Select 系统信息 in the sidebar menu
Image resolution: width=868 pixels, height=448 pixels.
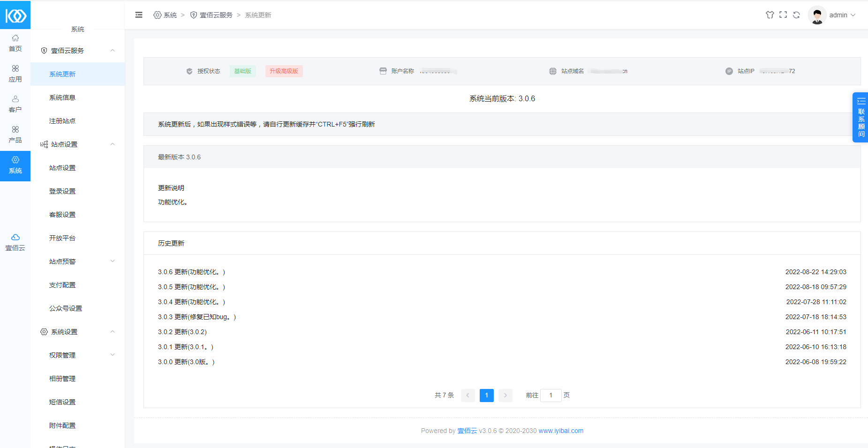coord(62,97)
